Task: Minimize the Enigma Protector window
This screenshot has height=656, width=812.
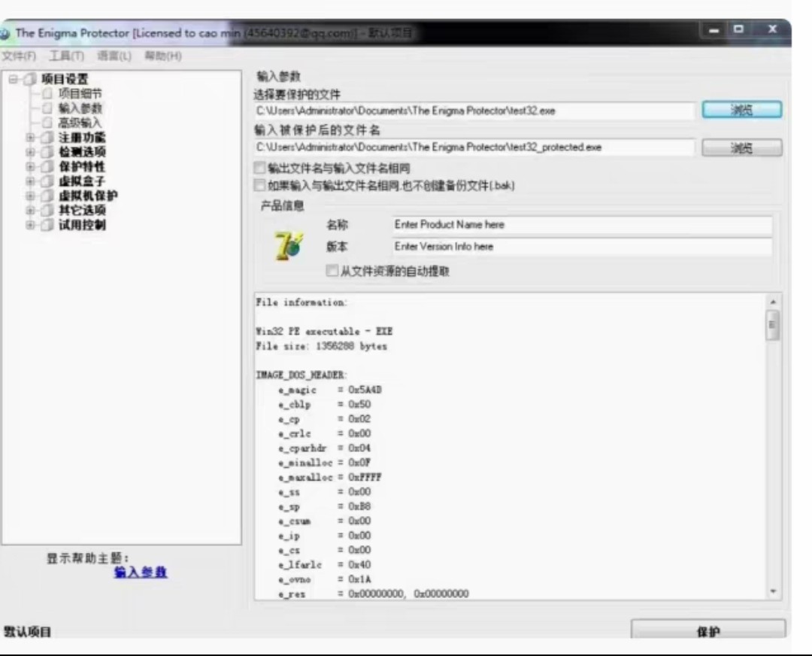Action: tap(714, 30)
